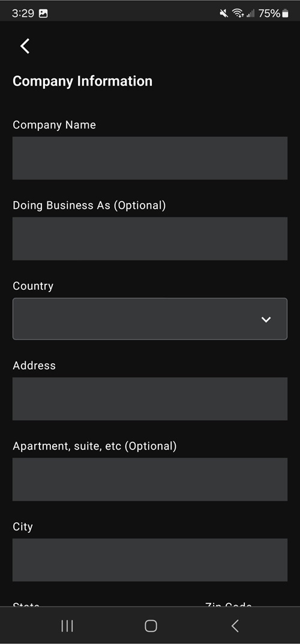300x644 pixels.
Task: Select the Apartment, suite, etc field
Action: (x=150, y=480)
